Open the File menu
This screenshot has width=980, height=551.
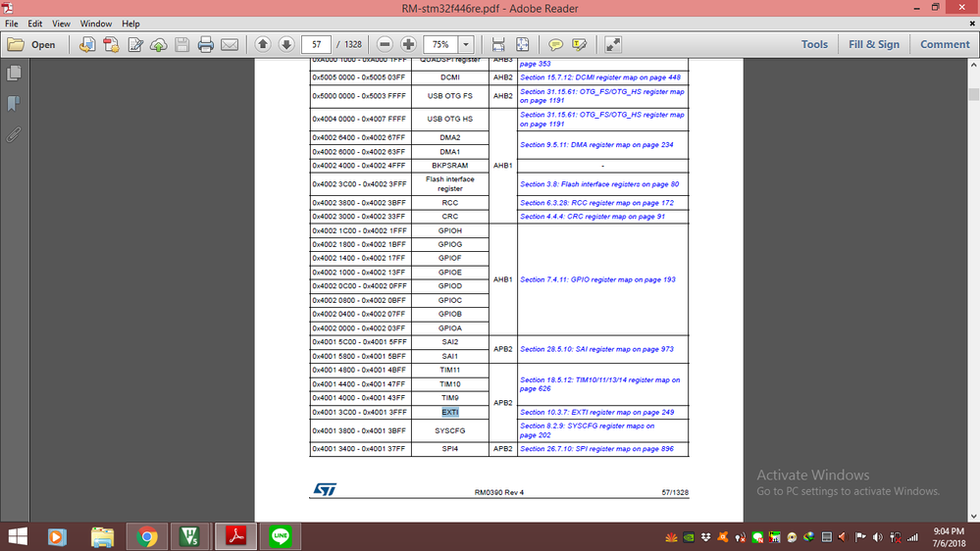pyautogui.click(x=11, y=24)
